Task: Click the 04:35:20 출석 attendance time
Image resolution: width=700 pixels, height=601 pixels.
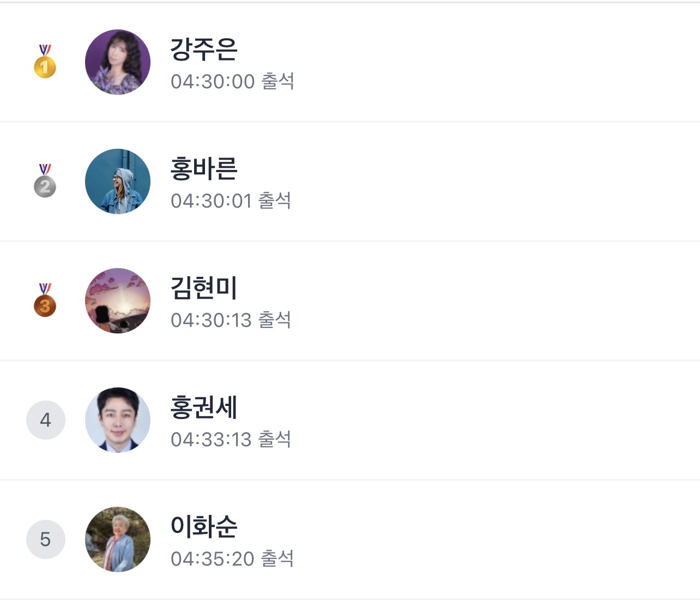Action: 232,559
